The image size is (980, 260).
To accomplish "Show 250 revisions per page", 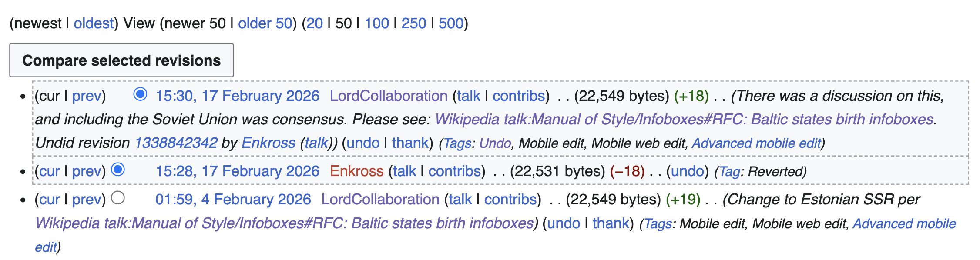I will tap(413, 23).
